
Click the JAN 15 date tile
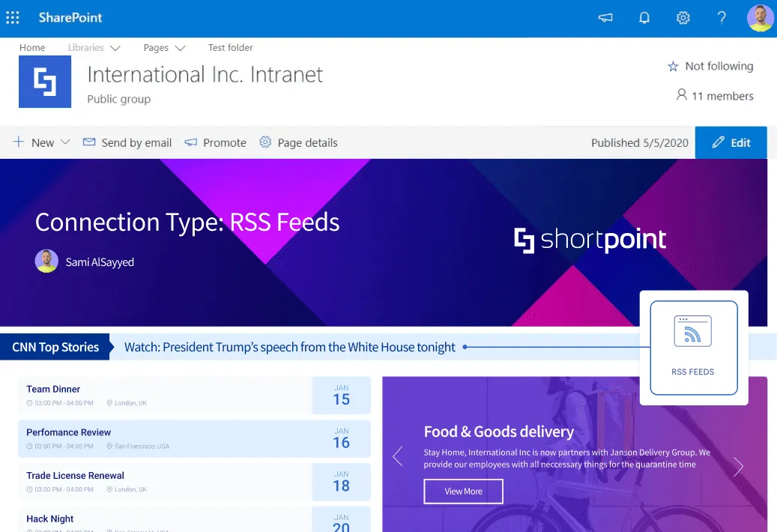pos(342,396)
